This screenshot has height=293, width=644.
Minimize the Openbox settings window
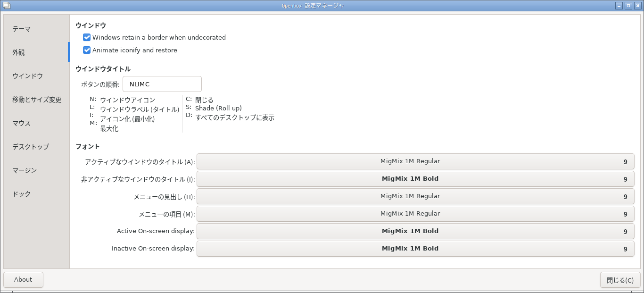[x=619, y=6]
